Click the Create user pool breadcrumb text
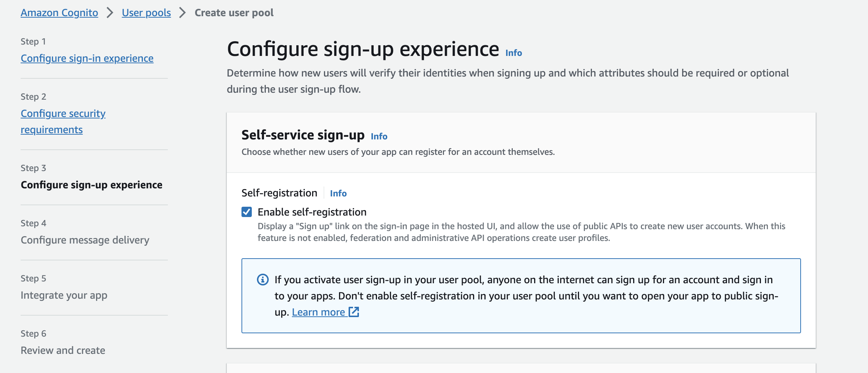Viewport: 868px width, 373px height. click(x=234, y=13)
